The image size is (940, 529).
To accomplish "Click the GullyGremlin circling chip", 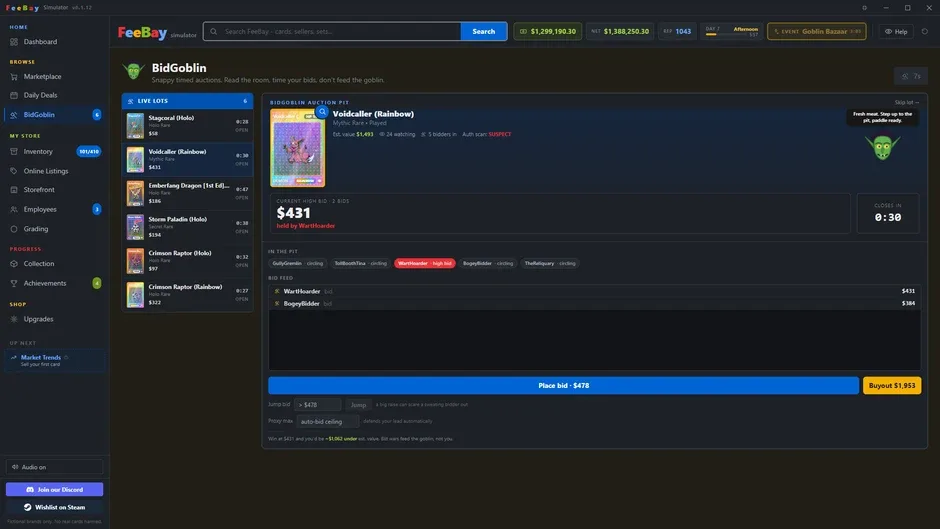I will tap(297, 263).
